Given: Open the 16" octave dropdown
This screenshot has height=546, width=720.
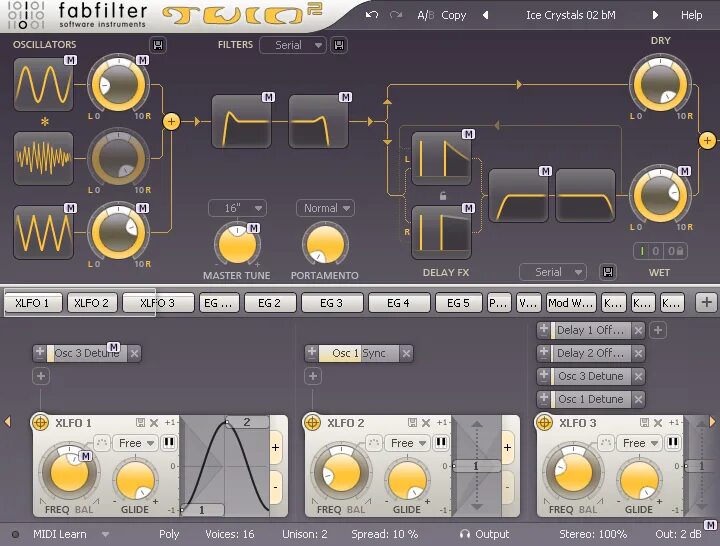Looking at the screenshot, I should click(x=237, y=208).
